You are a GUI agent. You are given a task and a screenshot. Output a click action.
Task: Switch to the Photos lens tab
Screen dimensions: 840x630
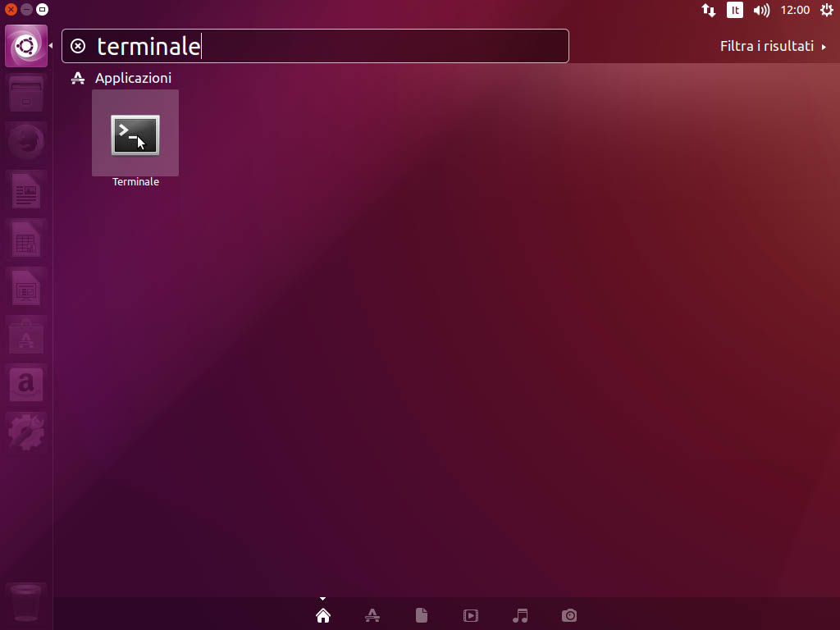point(569,615)
